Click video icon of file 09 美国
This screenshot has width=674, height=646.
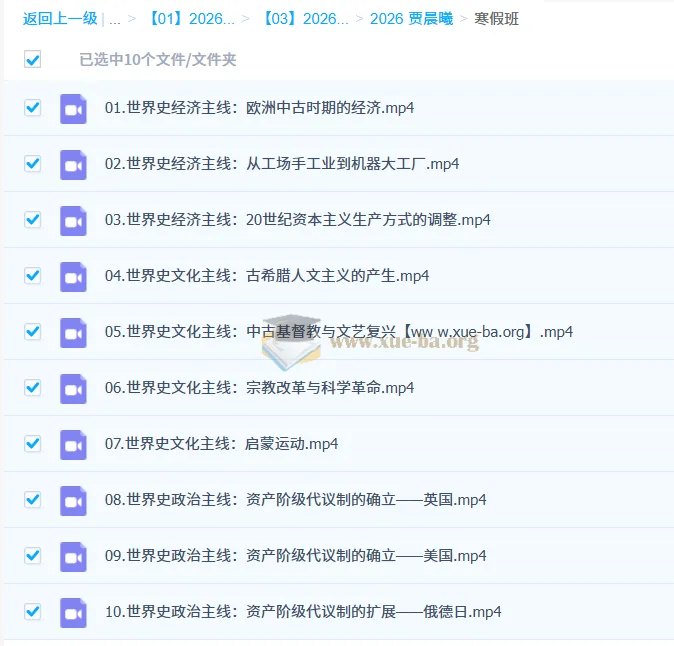point(73,557)
